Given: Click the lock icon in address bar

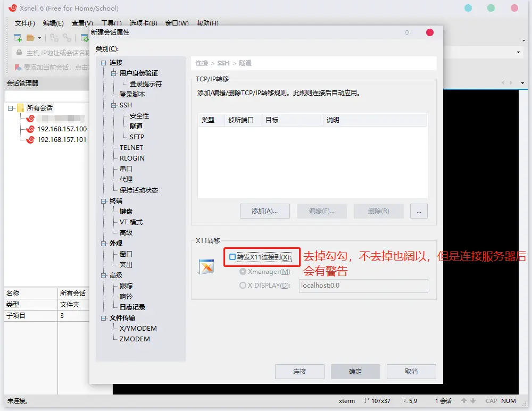Looking at the screenshot, I should pyautogui.click(x=19, y=53).
